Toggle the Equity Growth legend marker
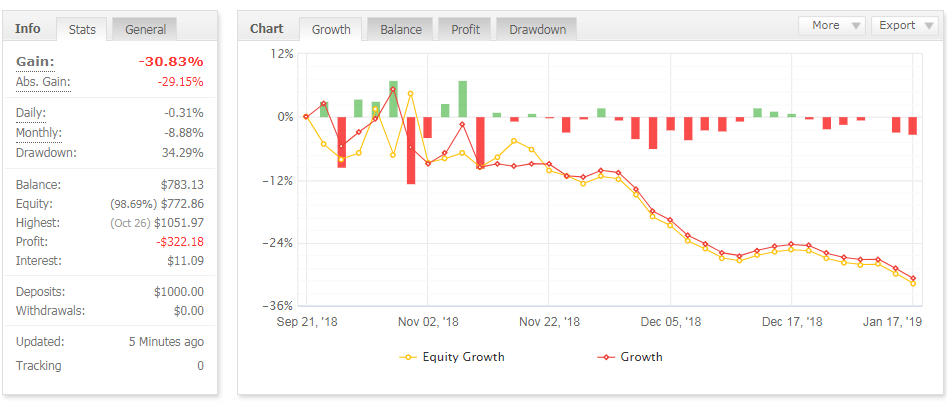This screenshot has height=404, width=947. [x=408, y=357]
